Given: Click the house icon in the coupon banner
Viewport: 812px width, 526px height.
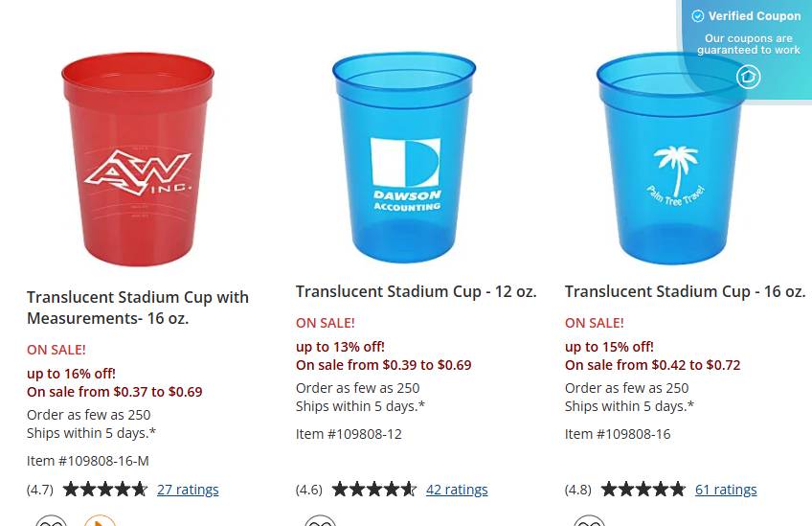Looking at the screenshot, I should click(x=748, y=77).
